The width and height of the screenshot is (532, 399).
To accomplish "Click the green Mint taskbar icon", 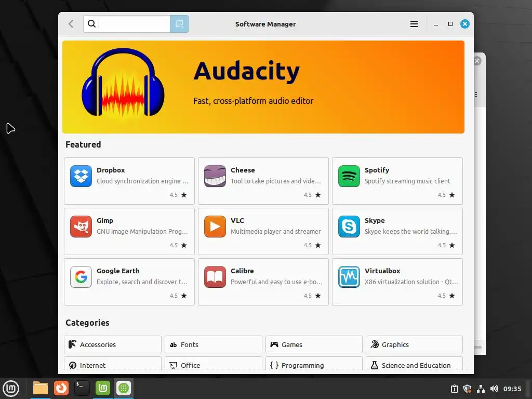I will pyautogui.click(x=103, y=388).
